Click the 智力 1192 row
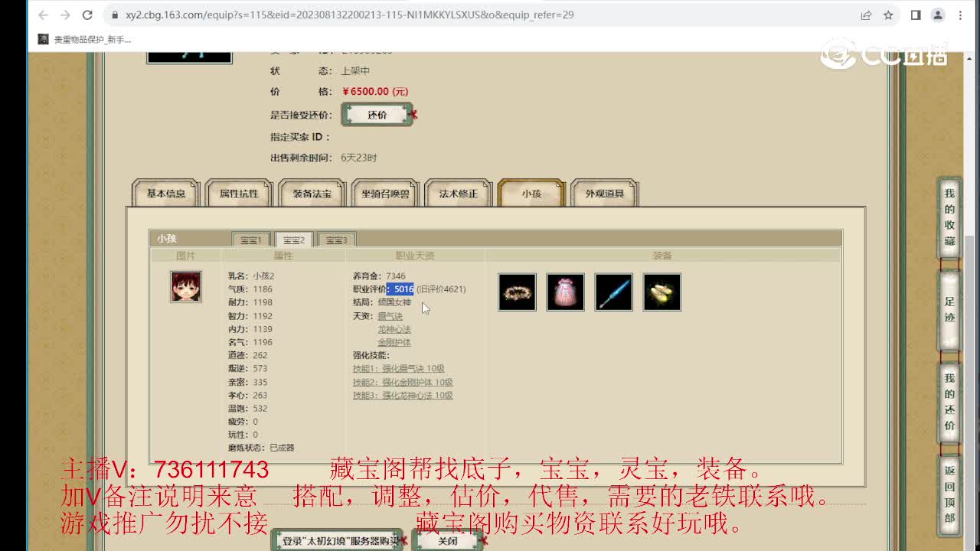Image resolution: width=980 pixels, height=551 pixels. (250, 316)
